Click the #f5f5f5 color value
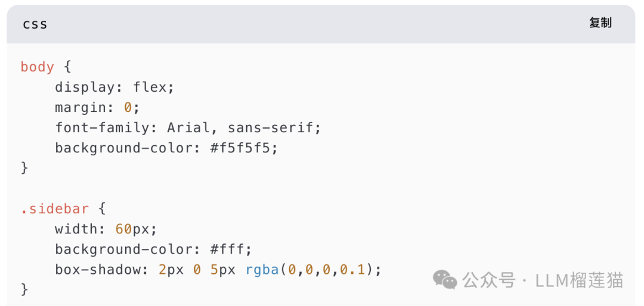 244,148
